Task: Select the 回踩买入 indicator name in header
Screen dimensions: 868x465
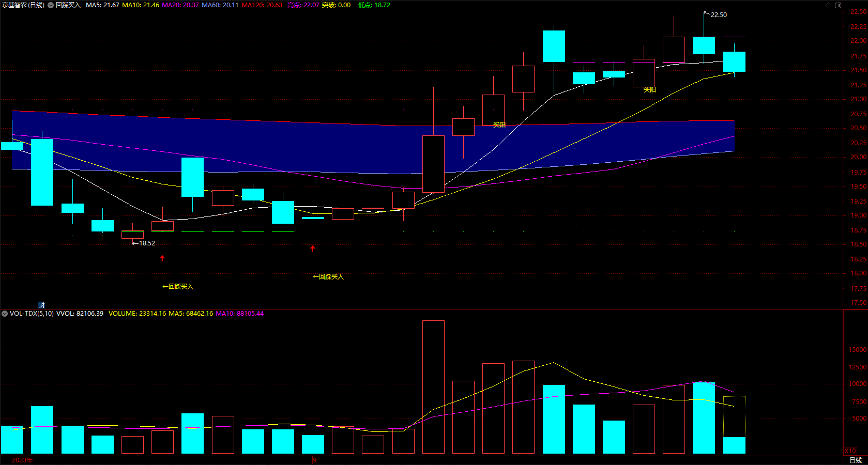Action: [x=68, y=5]
